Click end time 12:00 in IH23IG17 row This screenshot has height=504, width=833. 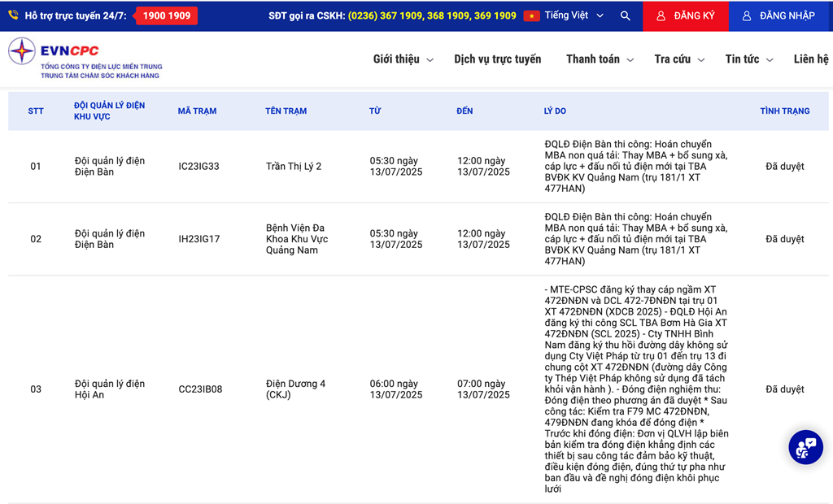483,239
